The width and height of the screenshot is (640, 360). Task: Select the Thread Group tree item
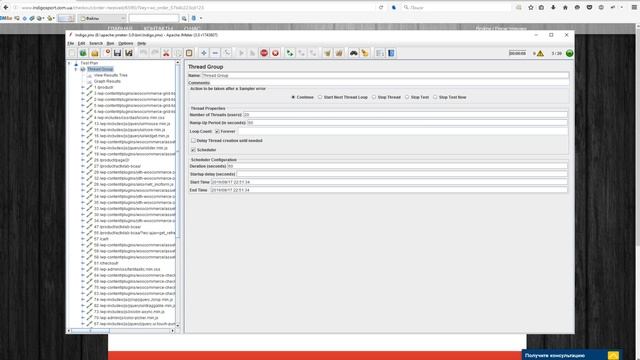click(100, 69)
